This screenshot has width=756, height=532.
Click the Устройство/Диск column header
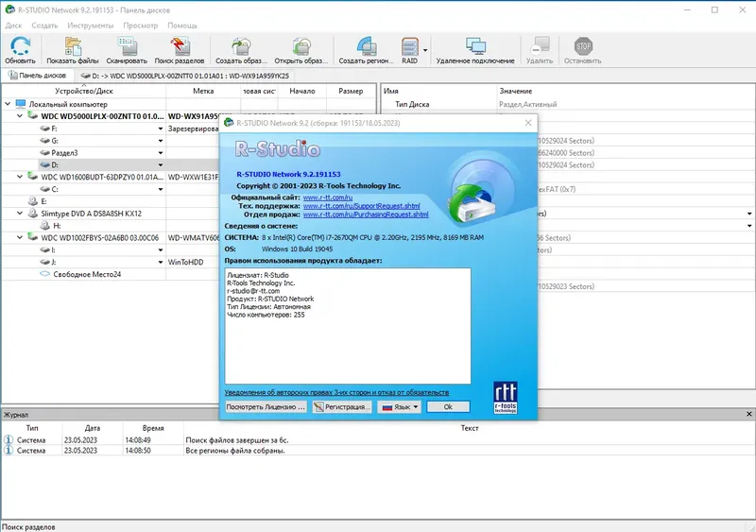coord(84,91)
